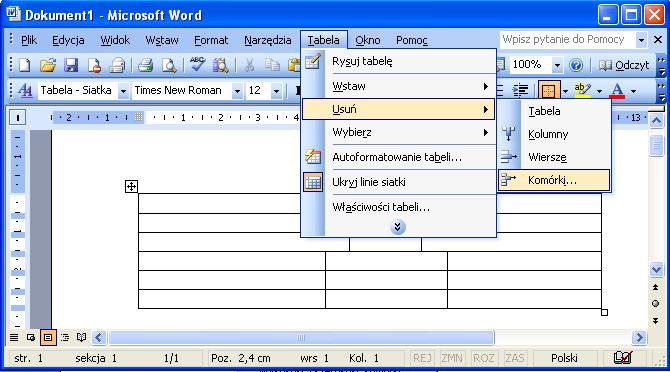
Task: Open Print Preview with the magnifier icon
Action: click(x=169, y=65)
